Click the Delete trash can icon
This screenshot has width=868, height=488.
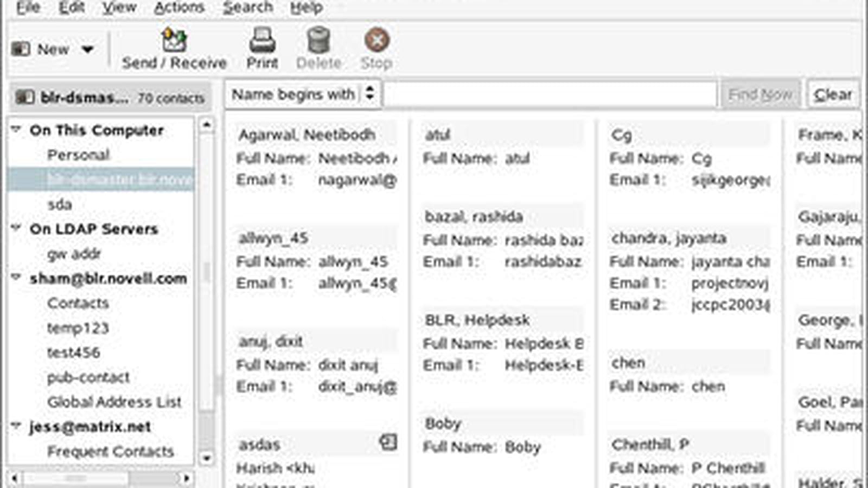318,40
